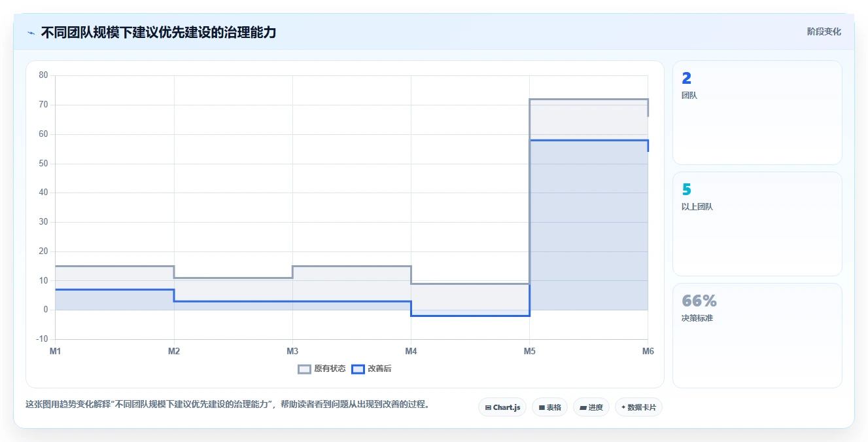Open the 以上团队 stat card showing 5
The height and width of the screenshot is (442, 868).
point(757,224)
